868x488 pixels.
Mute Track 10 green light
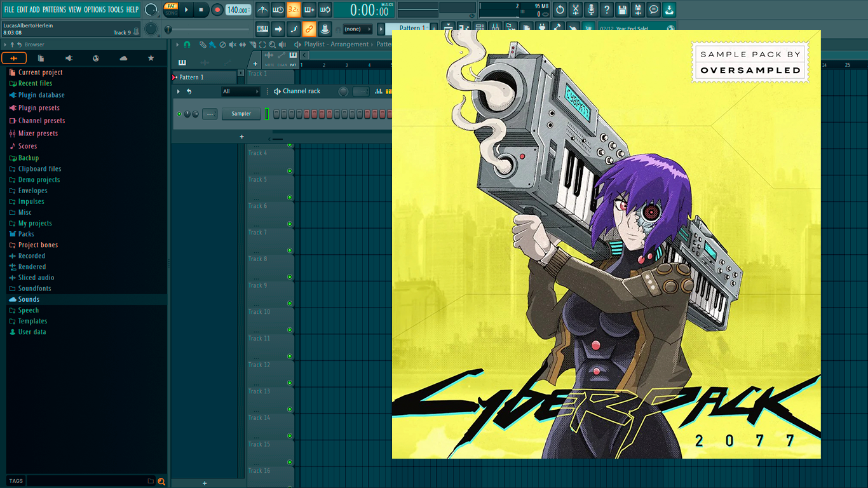[290, 330]
